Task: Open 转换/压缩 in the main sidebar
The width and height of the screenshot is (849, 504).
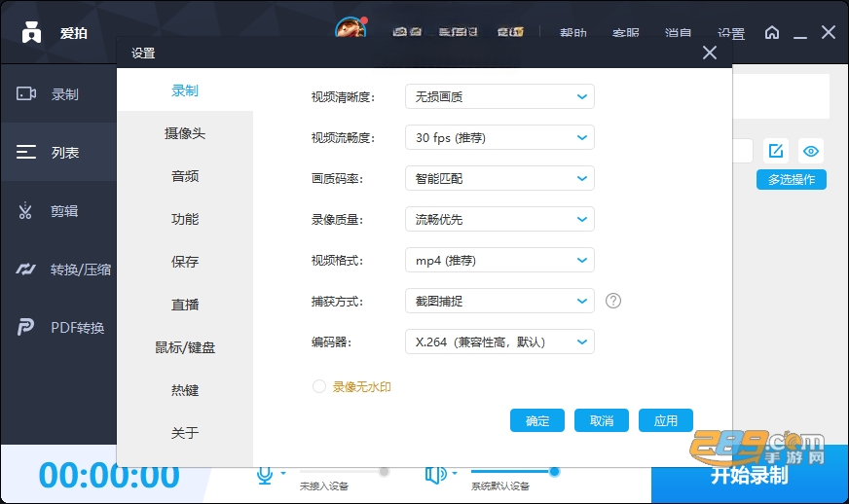Action: tap(58, 270)
